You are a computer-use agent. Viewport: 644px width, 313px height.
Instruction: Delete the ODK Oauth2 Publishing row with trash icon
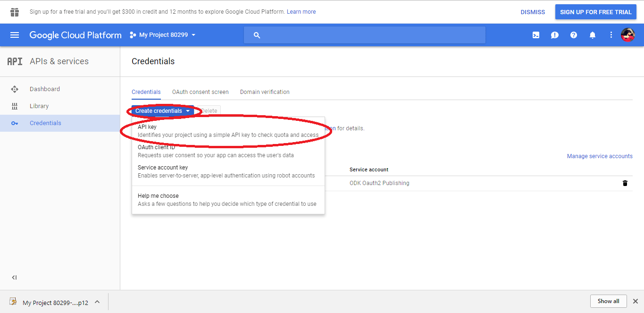tap(625, 183)
